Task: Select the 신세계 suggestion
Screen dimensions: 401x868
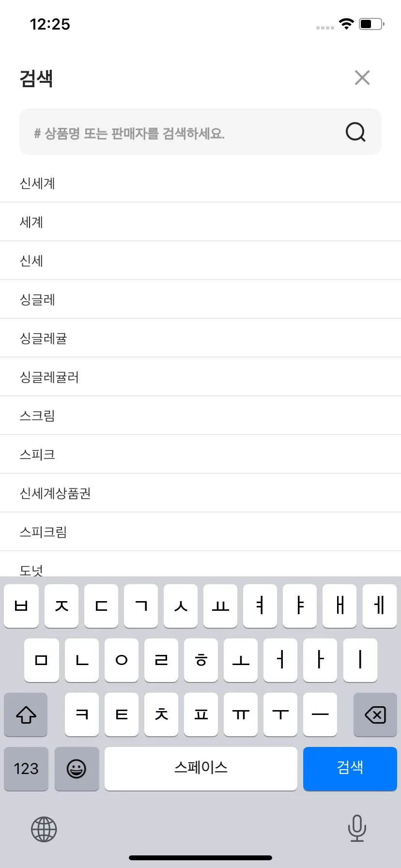Action: pyautogui.click(x=200, y=183)
